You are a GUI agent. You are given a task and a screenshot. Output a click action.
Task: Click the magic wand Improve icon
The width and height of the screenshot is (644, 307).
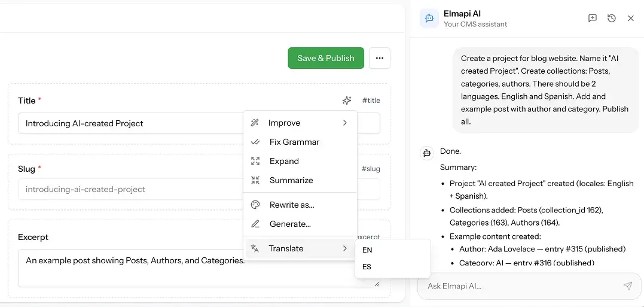255,123
